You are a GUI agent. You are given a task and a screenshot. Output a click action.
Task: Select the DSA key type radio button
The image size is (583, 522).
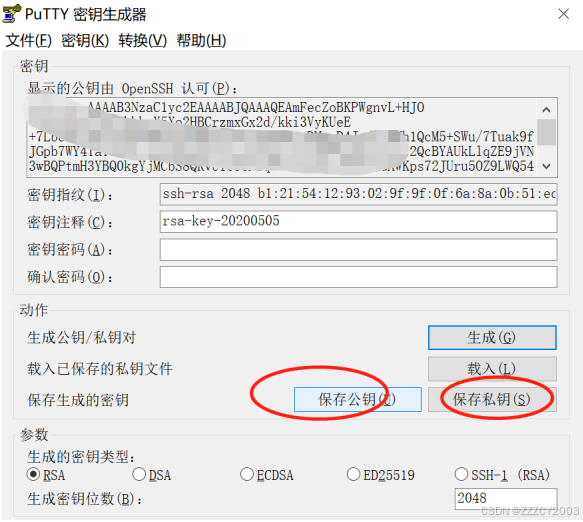tap(139, 474)
